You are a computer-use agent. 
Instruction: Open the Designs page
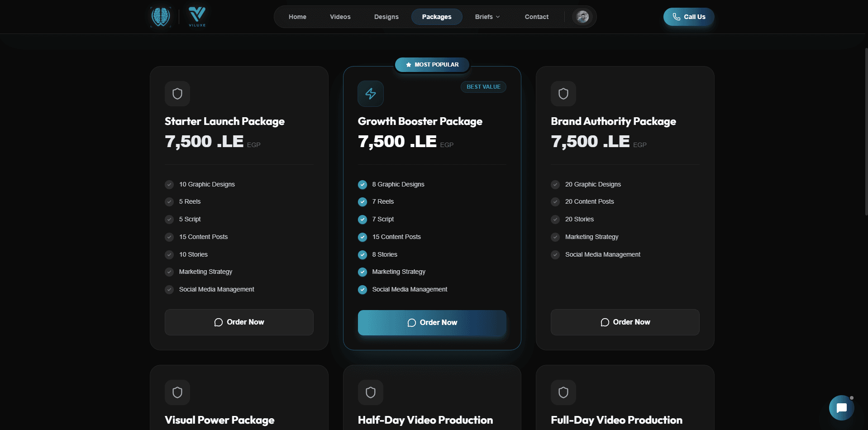(386, 17)
